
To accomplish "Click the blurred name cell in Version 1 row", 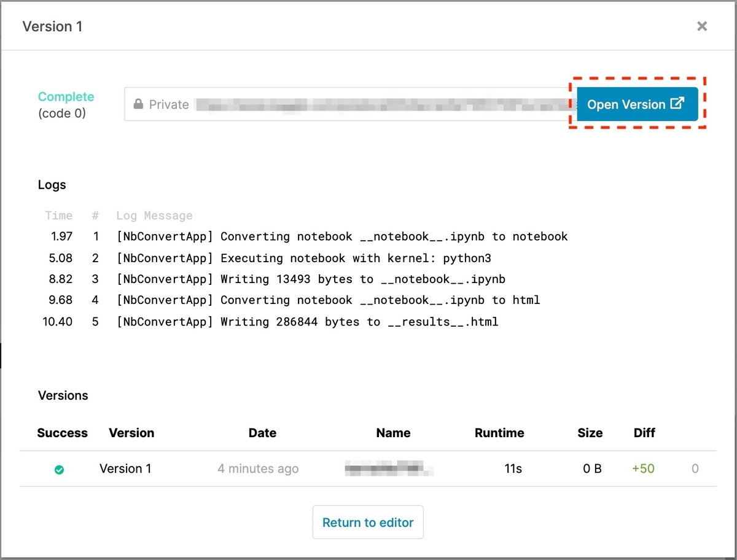I will tap(389, 469).
